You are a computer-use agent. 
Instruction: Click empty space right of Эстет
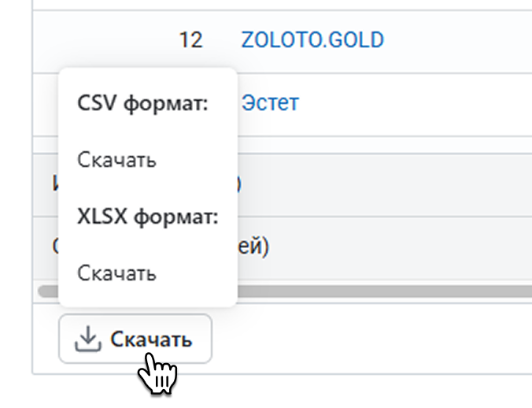pos(409,102)
